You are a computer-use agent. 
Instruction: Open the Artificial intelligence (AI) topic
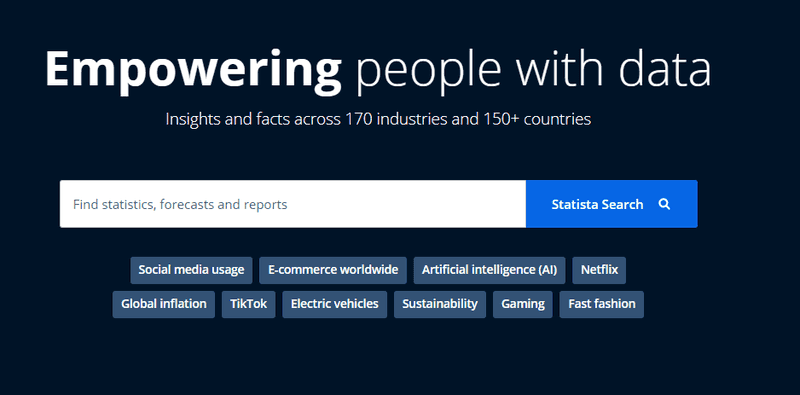489,270
